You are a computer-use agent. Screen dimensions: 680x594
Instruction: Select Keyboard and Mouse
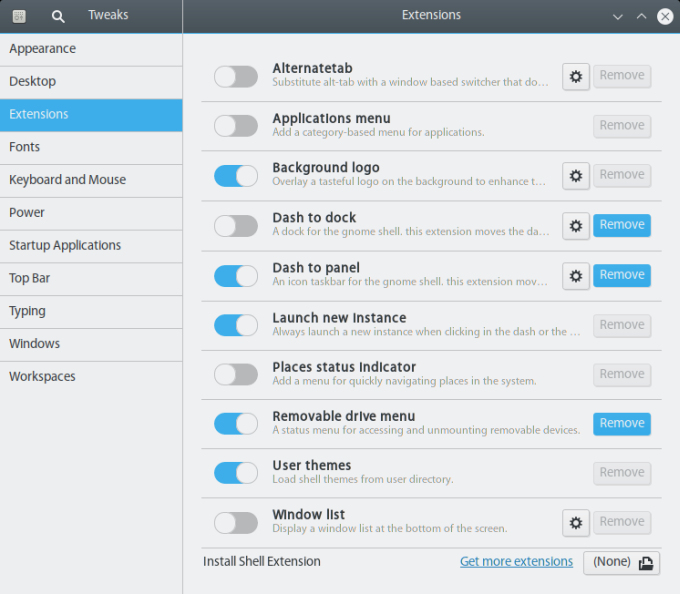tap(91, 181)
